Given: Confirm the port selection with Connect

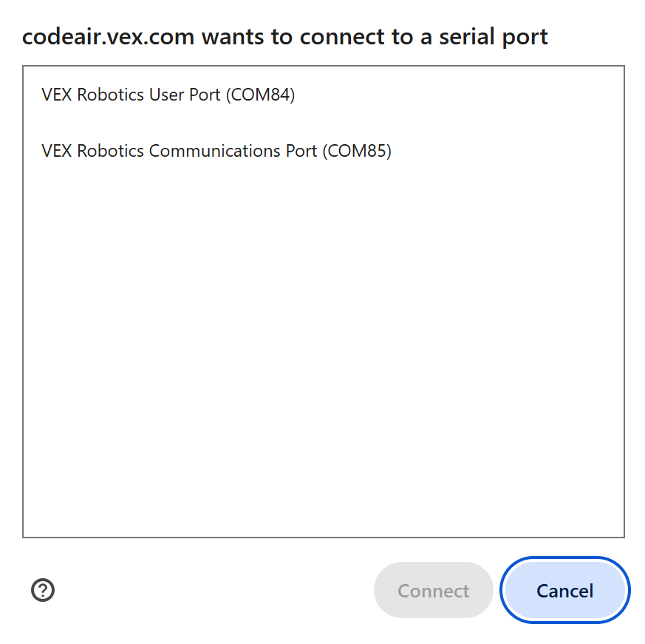Looking at the screenshot, I should [433, 590].
